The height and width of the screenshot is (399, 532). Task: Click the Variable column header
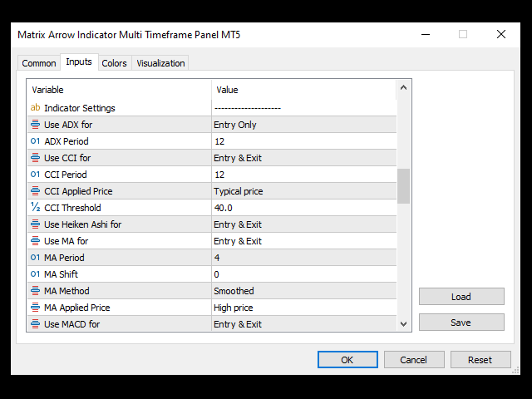coord(120,90)
